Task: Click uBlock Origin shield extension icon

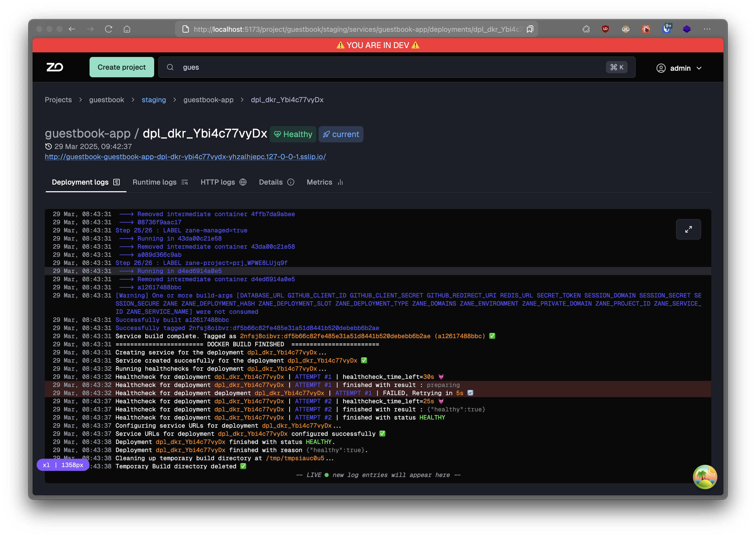Action: tap(605, 29)
